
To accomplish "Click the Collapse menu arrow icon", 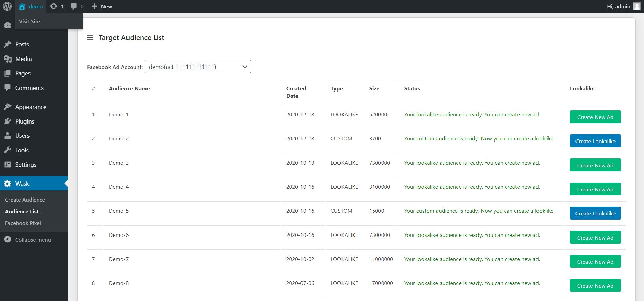I will [x=7, y=240].
